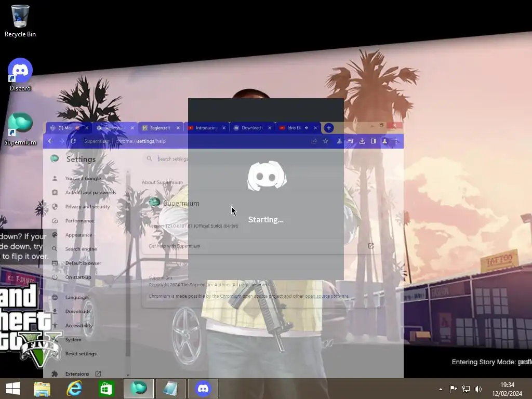Screen dimensions: 532x399
Task: Follow the "open source software" link
Action: coord(326,296)
